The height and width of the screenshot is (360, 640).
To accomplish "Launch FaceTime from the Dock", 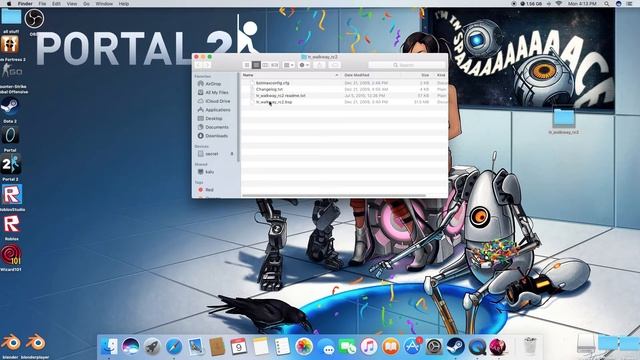I will (x=348, y=347).
